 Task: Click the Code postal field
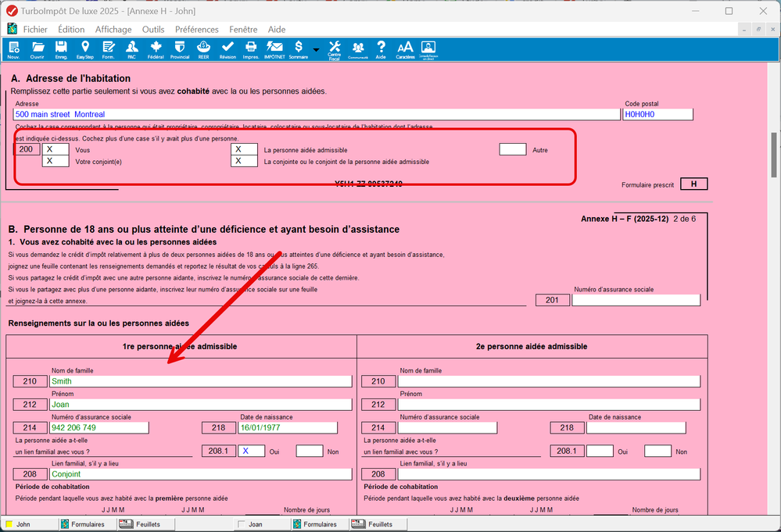[657, 114]
